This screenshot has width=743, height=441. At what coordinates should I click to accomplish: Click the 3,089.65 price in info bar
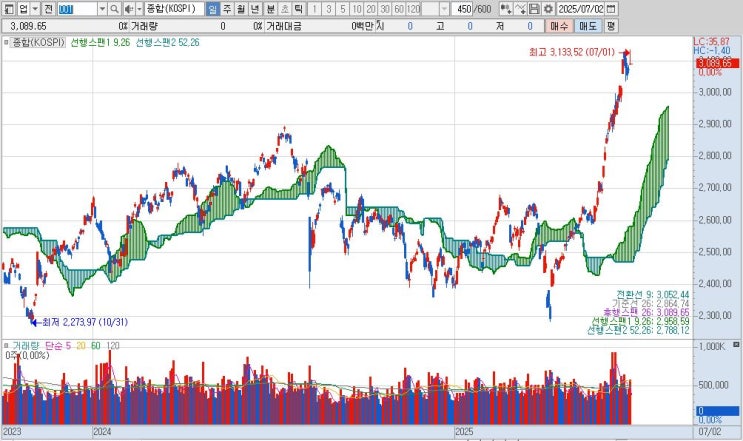click(28, 26)
